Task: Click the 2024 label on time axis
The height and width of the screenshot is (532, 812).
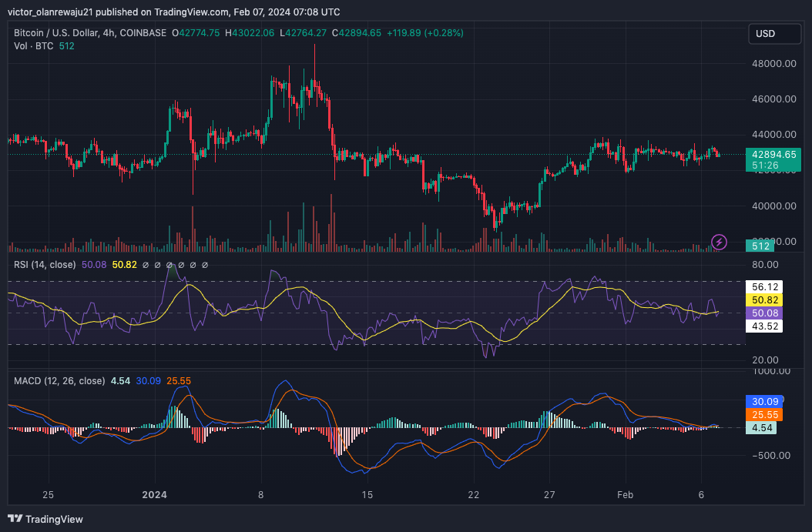Action: pyautogui.click(x=155, y=494)
